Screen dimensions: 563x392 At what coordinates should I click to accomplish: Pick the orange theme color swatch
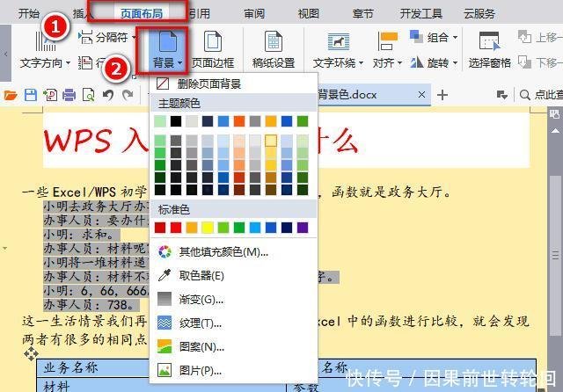click(x=239, y=121)
